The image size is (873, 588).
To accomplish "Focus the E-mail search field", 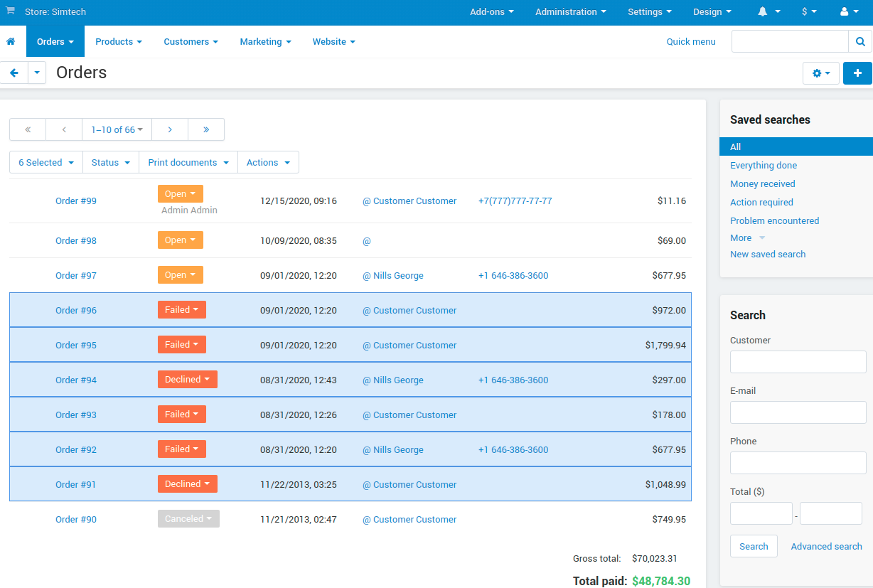I will [x=798, y=412].
